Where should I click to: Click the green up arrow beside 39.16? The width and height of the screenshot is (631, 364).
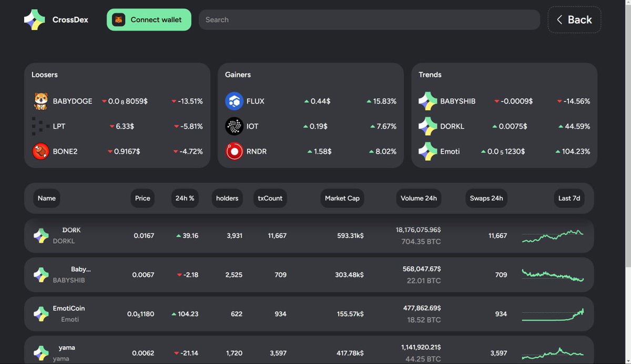pyautogui.click(x=179, y=236)
